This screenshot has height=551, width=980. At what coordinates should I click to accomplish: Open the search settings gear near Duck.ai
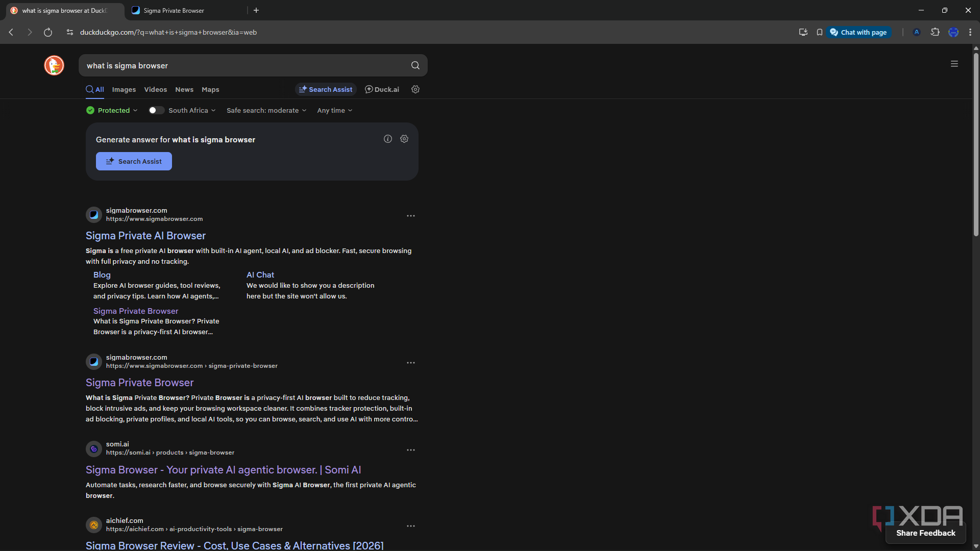[415, 89]
